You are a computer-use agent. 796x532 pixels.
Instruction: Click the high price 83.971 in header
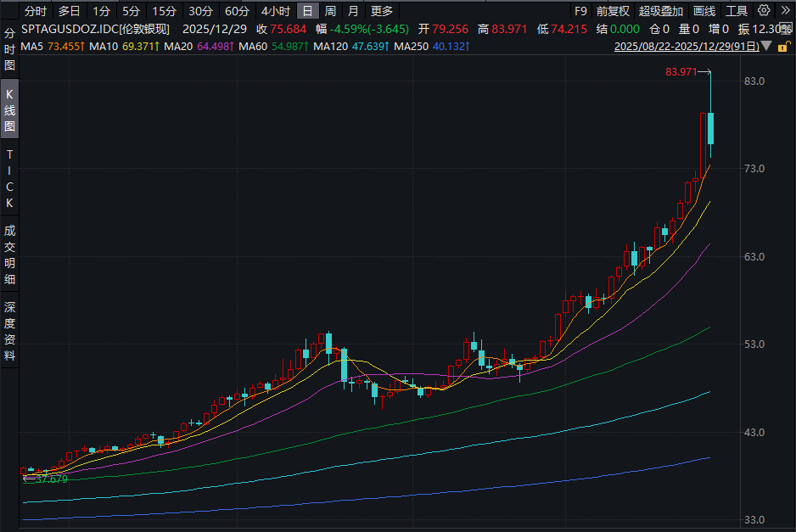[510, 29]
